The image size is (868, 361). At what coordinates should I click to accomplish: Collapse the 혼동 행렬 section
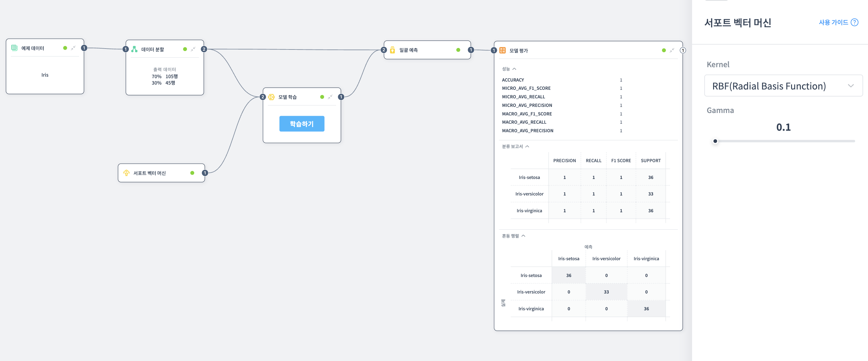(x=523, y=236)
